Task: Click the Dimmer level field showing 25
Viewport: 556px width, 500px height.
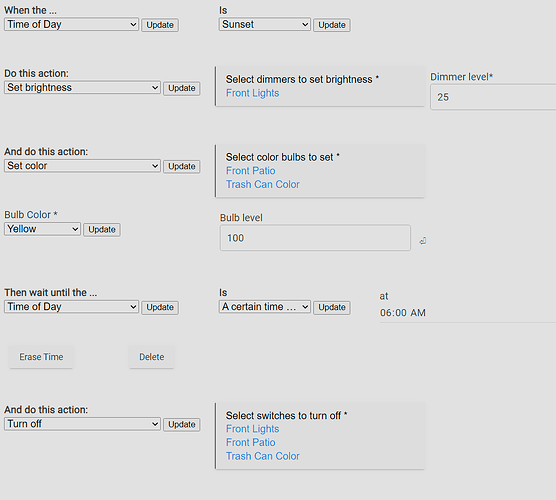Action: [x=493, y=97]
